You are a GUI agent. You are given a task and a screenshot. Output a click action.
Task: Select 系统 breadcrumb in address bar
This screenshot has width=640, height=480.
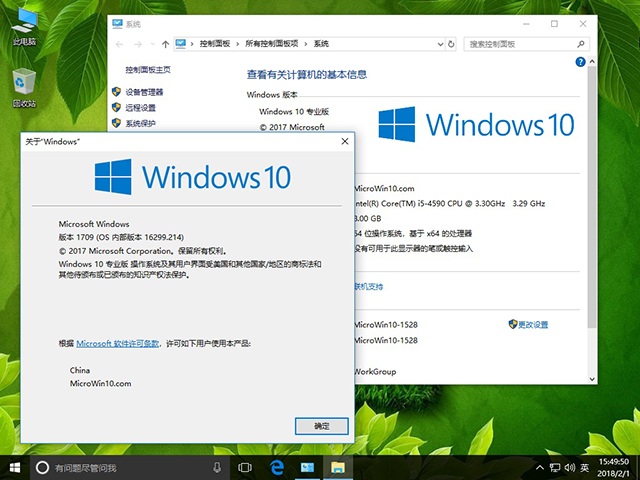[x=321, y=44]
